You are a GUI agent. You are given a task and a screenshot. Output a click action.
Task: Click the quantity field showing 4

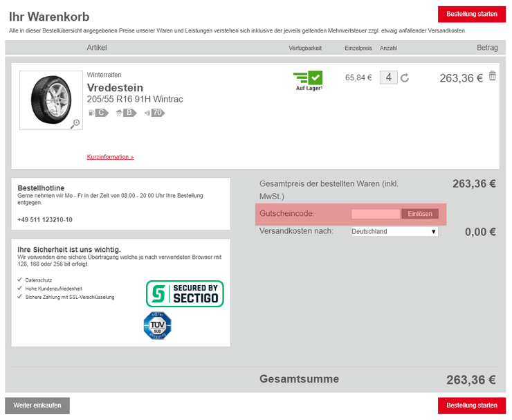tap(389, 77)
